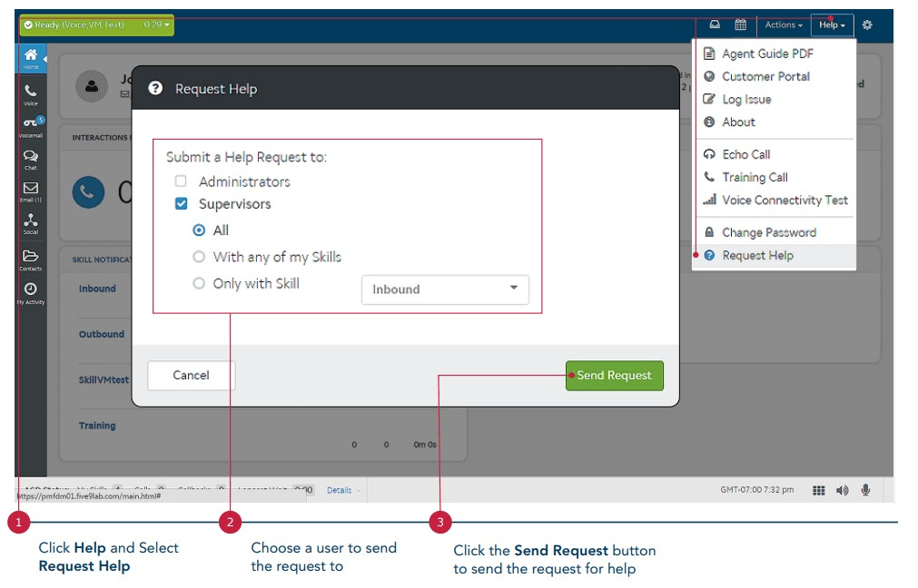Open the Actions dropdown menu
This screenshot has height=588, width=918.
[x=783, y=25]
